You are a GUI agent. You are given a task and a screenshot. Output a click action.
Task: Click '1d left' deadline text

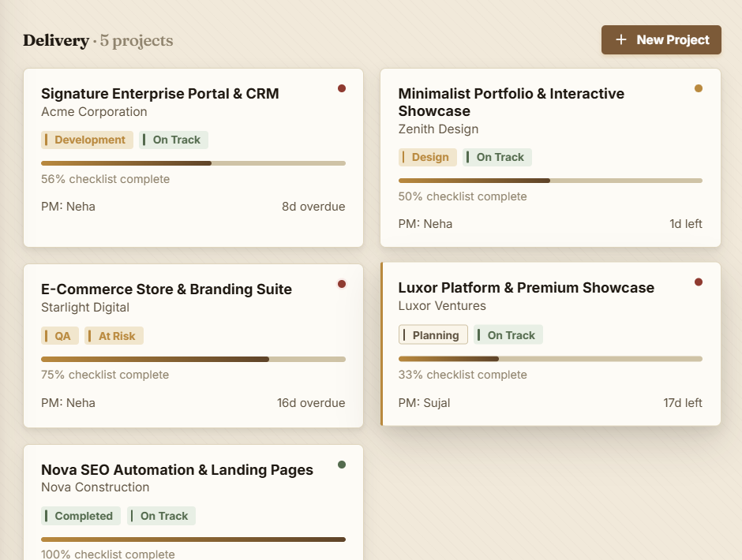point(686,224)
